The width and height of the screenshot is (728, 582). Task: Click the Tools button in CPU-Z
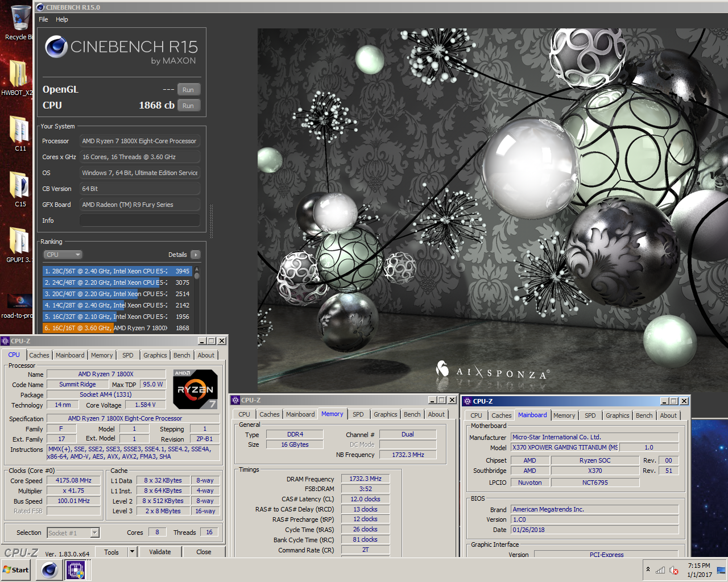111,551
